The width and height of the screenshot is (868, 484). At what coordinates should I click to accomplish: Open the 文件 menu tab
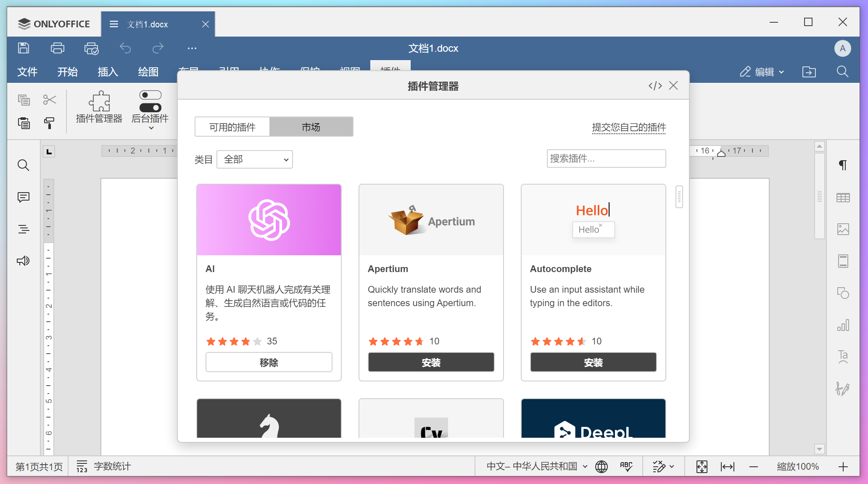[x=27, y=72]
